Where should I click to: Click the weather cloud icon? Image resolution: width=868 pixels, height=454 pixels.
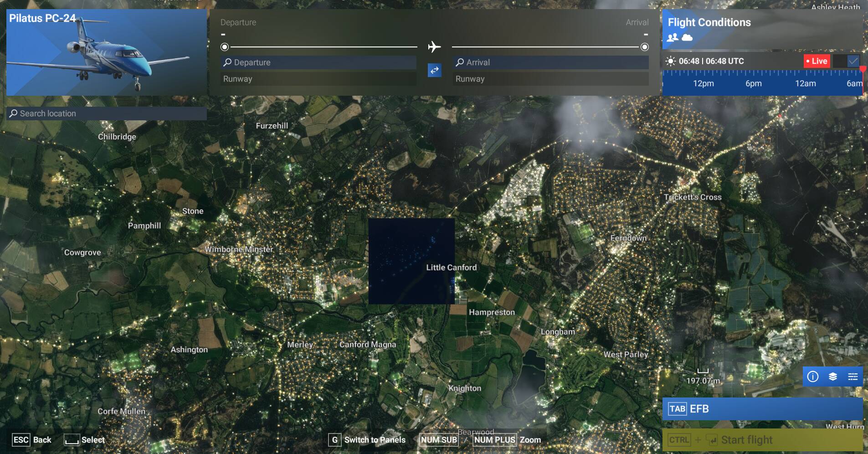tap(687, 38)
